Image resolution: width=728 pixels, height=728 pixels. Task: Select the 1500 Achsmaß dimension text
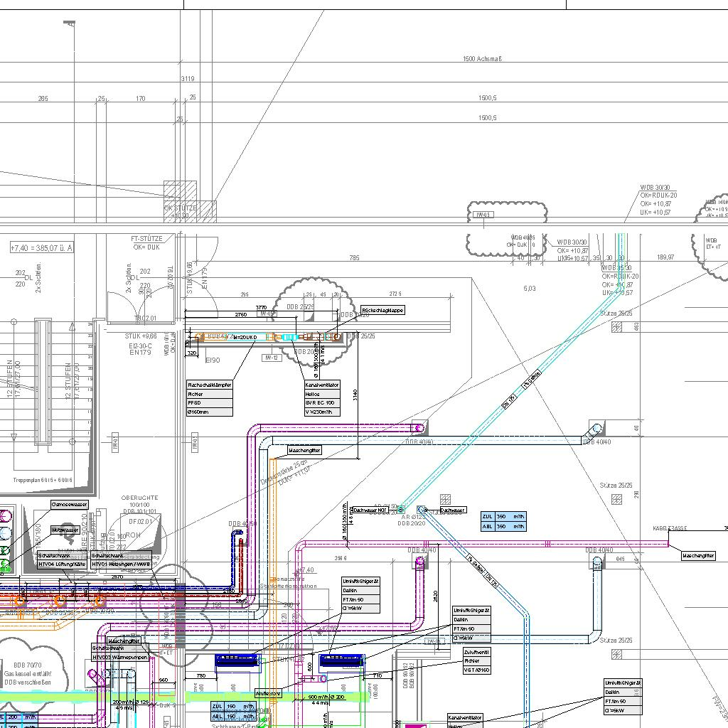(482, 59)
